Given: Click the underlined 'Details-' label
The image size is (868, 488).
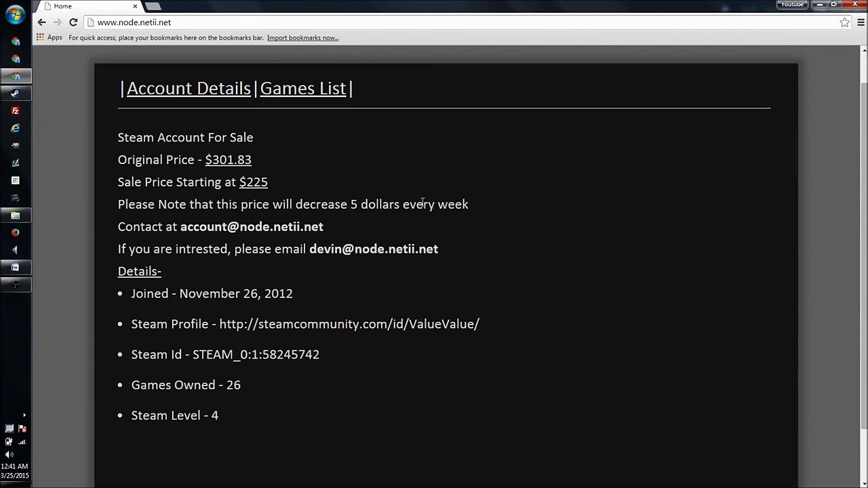Looking at the screenshot, I should (x=139, y=272).
